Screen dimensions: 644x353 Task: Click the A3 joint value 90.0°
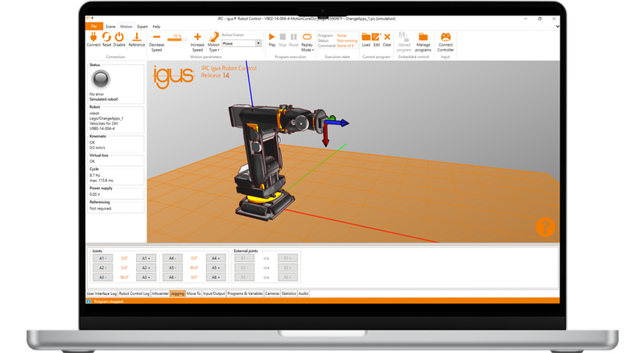pyautogui.click(x=124, y=277)
